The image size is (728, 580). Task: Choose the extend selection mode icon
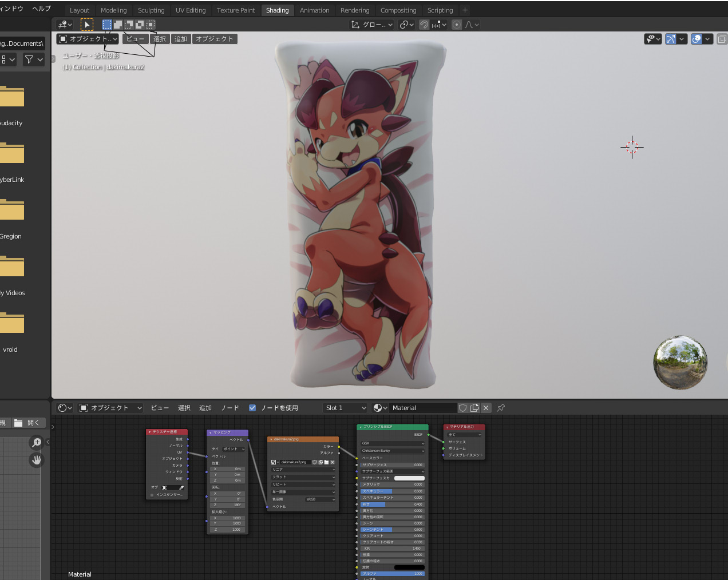(x=118, y=25)
